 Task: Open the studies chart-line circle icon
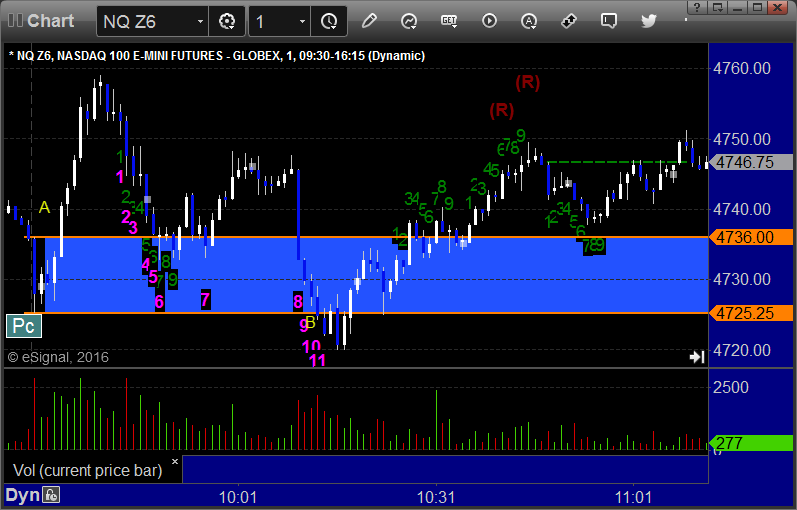click(409, 21)
